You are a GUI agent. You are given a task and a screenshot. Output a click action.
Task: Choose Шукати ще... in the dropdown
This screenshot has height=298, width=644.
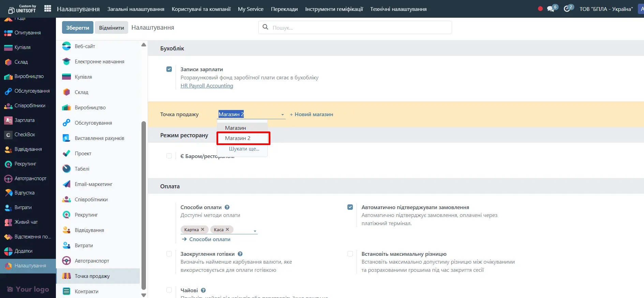tap(244, 149)
